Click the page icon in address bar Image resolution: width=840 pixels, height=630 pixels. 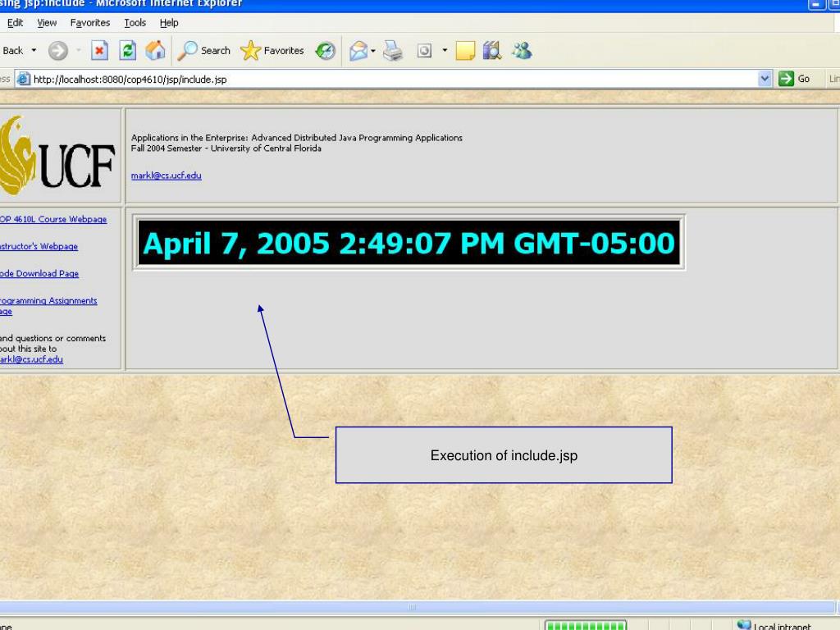pos(23,80)
